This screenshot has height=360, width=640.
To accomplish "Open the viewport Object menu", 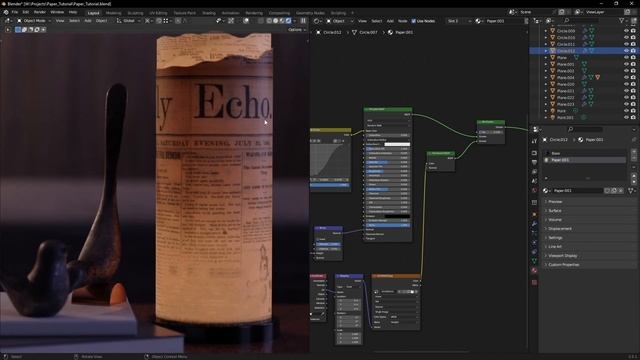I will tap(102, 20).
